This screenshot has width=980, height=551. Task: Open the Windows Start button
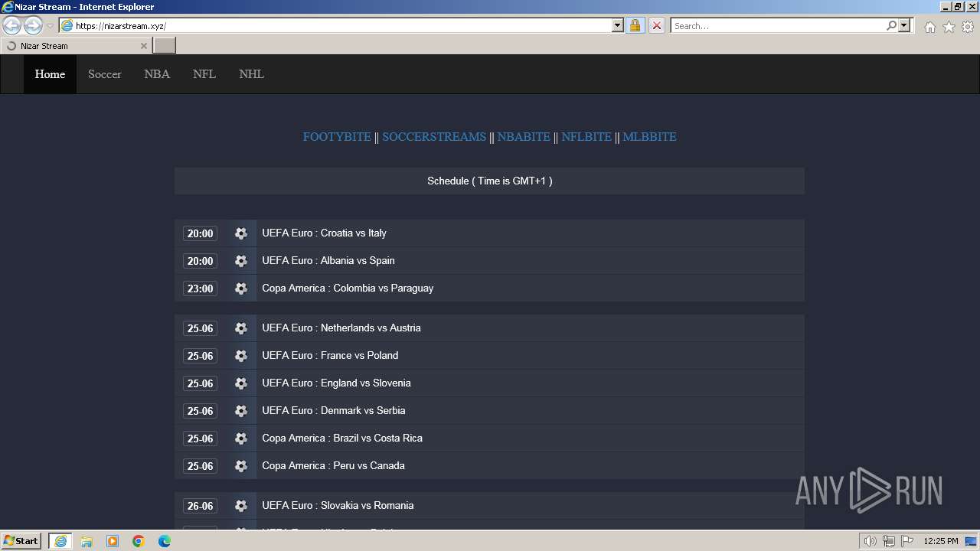point(21,541)
